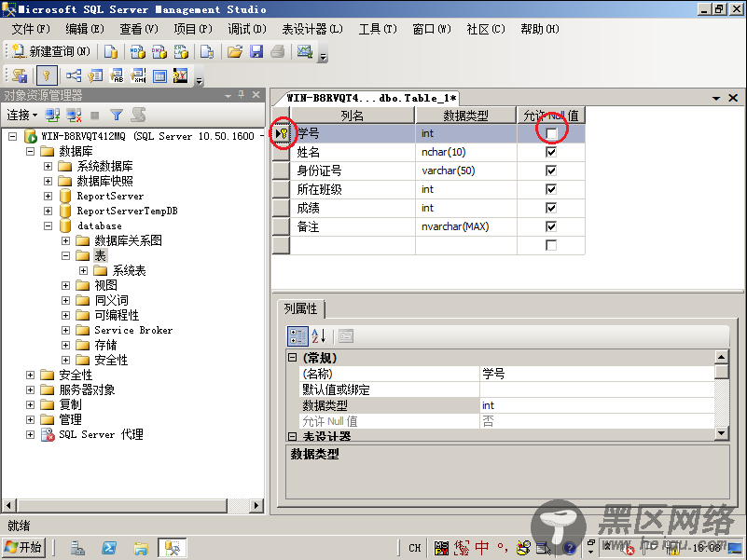Click the Manage XML Indexes icon
The image size is (747, 560).
click(x=138, y=75)
